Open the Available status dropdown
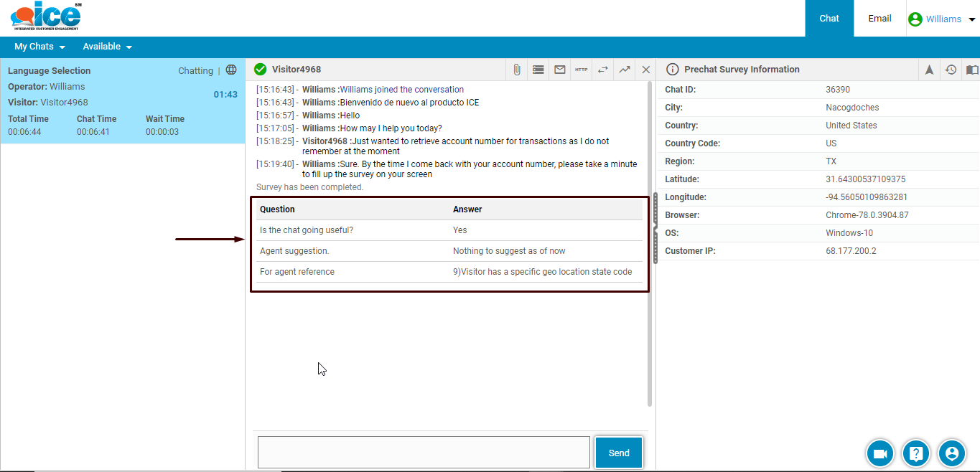This screenshot has height=472, width=980. 107,47
